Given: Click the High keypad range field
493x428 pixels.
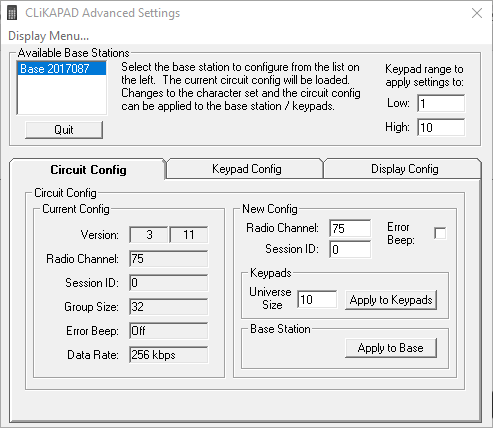Looking at the screenshot, I should point(441,127).
